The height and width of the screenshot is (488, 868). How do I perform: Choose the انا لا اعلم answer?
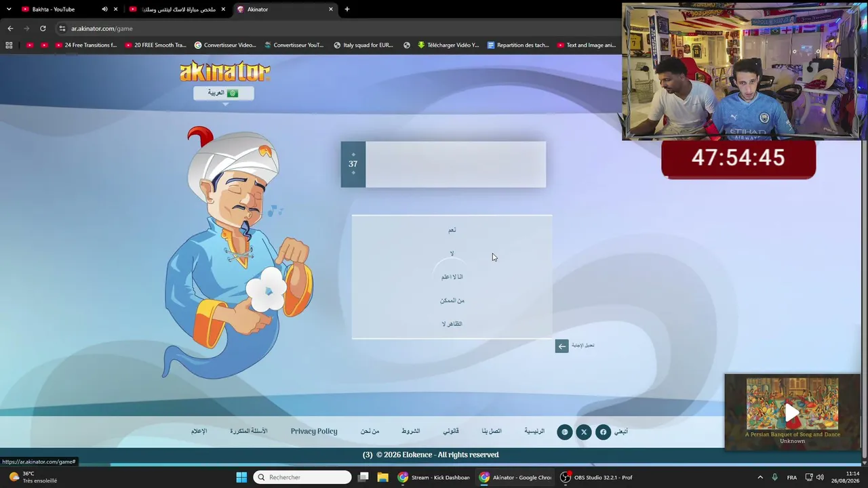coord(452,277)
